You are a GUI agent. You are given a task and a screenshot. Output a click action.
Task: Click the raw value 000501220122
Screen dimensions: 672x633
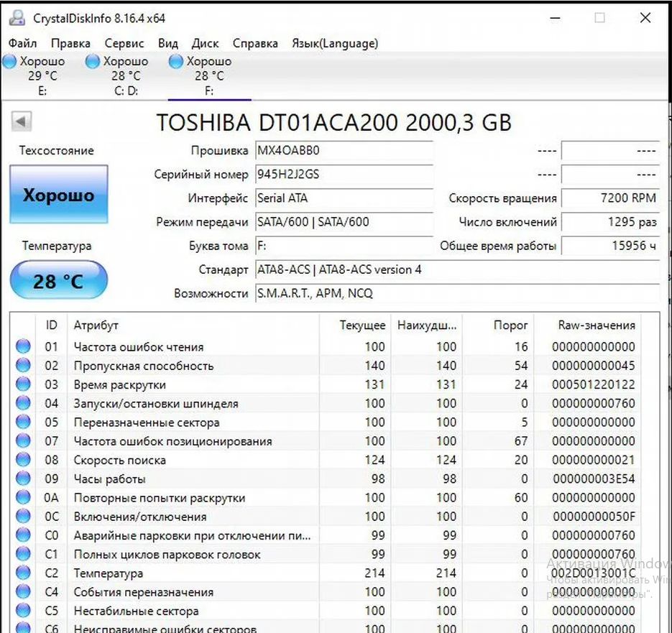coord(594,384)
